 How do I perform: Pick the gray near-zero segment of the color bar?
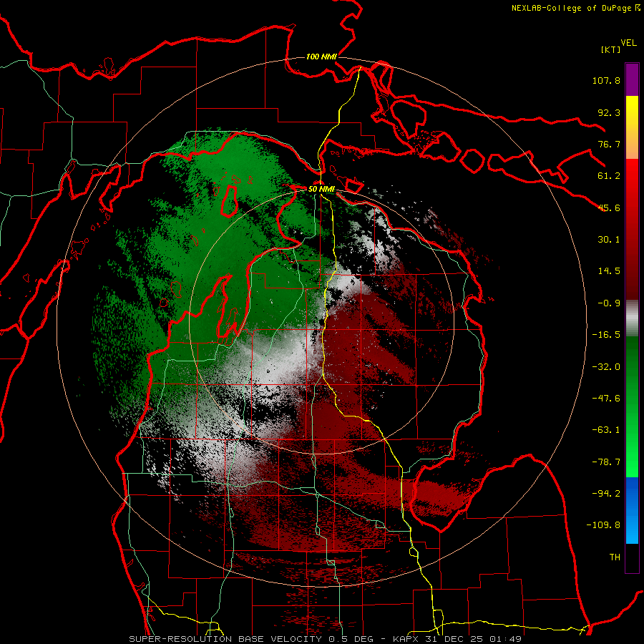pyautogui.click(x=632, y=318)
